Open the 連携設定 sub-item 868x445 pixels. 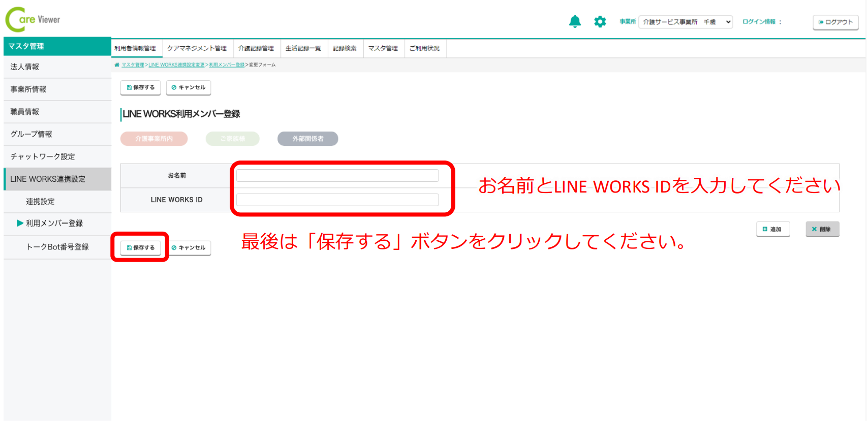(x=57, y=202)
